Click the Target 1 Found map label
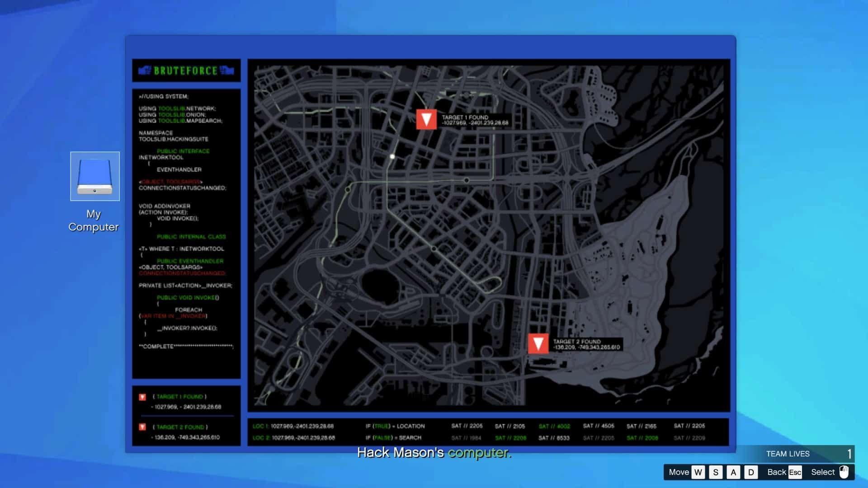Image resolution: width=868 pixels, height=488 pixels. point(475,120)
